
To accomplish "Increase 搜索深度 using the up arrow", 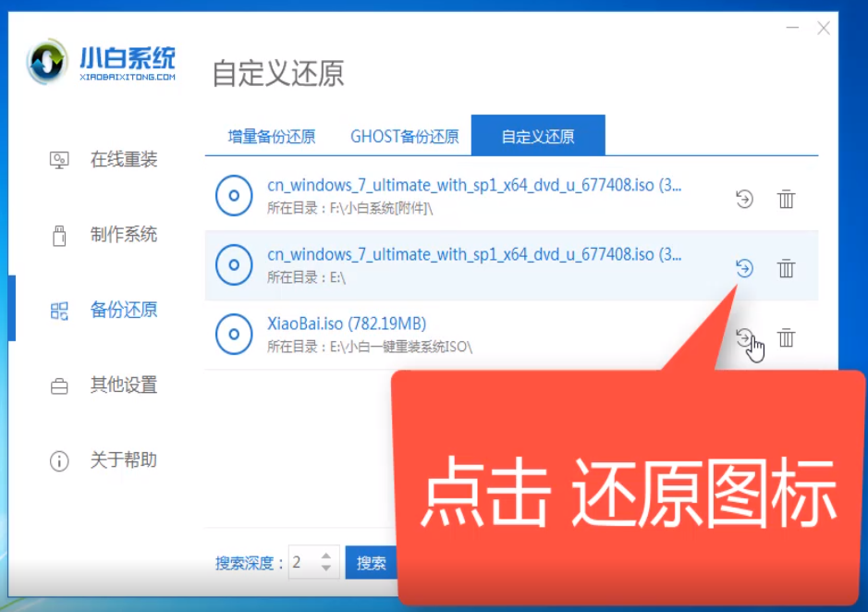I will pyautogui.click(x=326, y=557).
